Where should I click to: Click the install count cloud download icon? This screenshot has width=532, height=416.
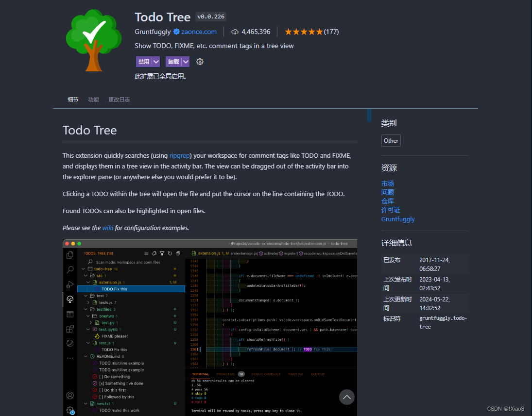[x=235, y=32]
